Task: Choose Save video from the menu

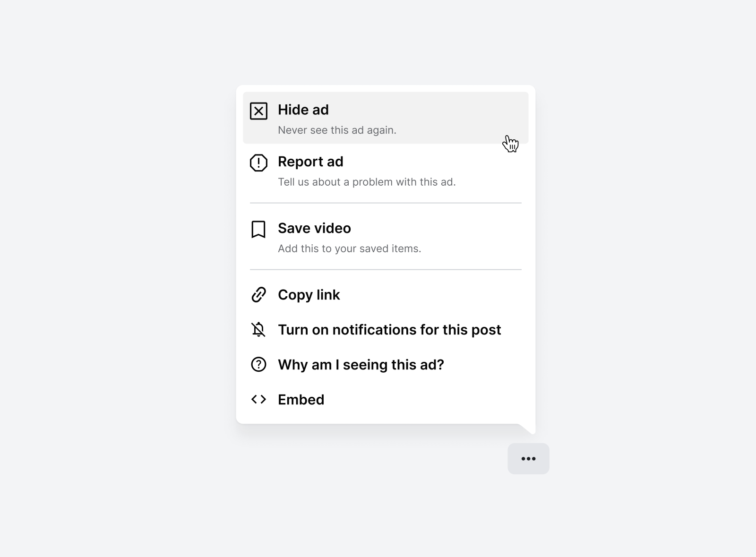Action: point(314,228)
